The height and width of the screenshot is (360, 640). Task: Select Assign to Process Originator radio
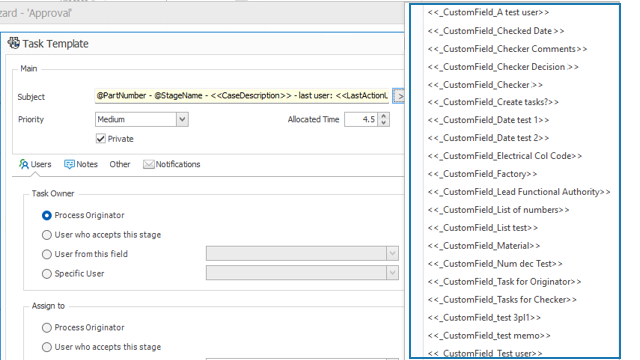click(x=47, y=327)
